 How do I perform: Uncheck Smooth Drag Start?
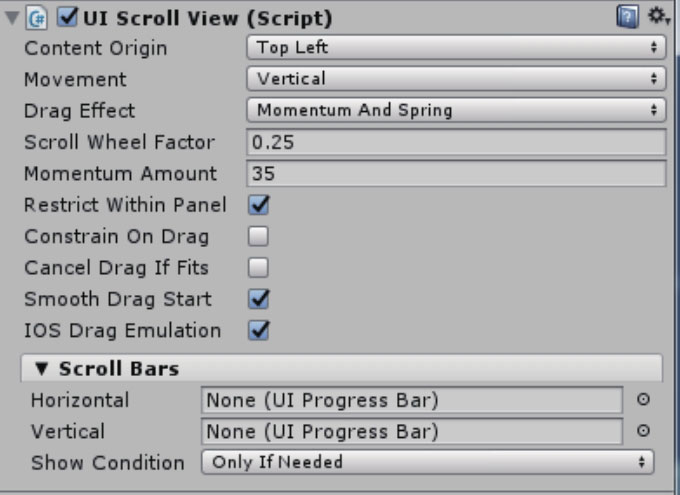coord(258,299)
